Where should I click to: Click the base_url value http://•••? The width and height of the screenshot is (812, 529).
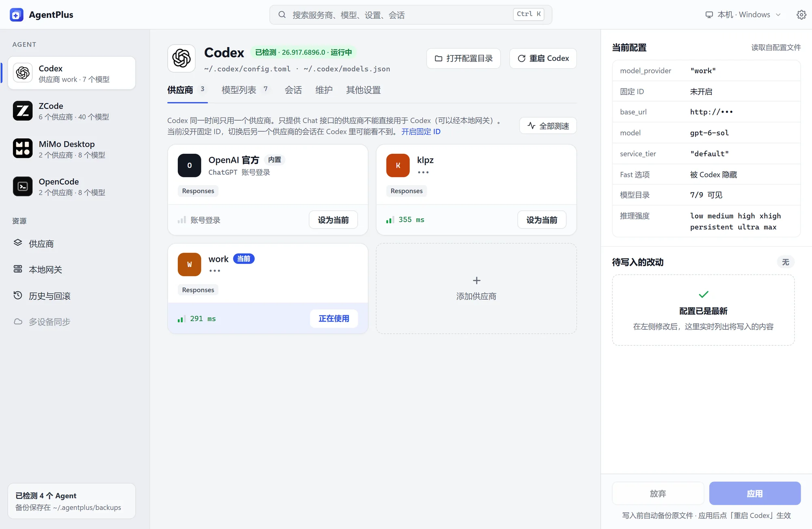tap(711, 112)
